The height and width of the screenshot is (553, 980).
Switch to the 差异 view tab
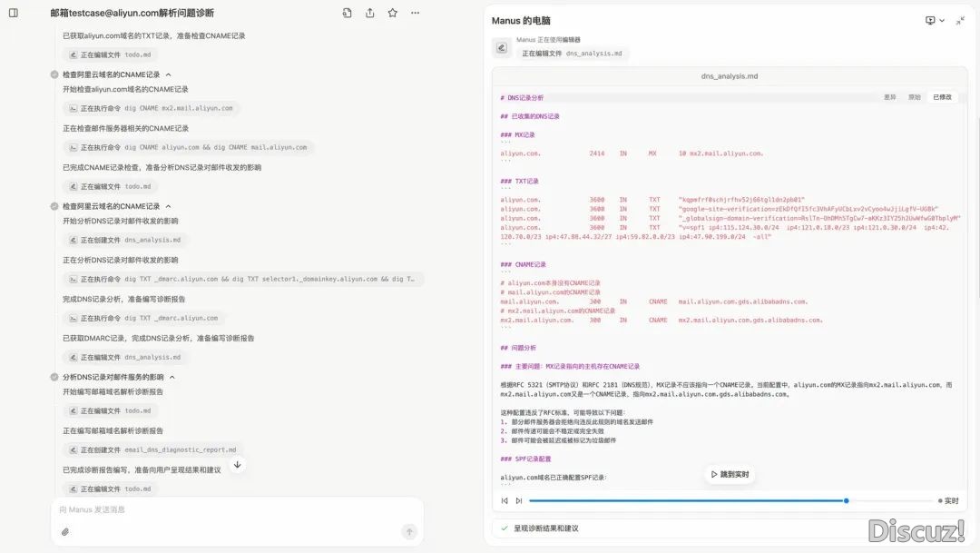[890, 97]
